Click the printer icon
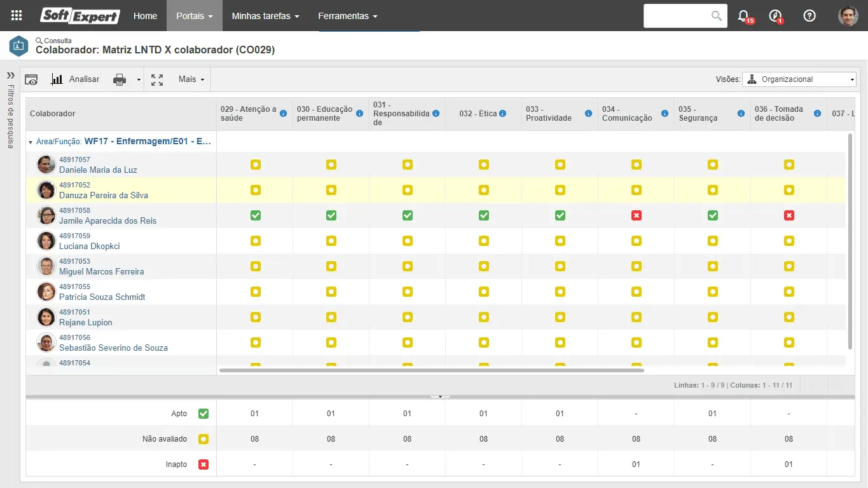Screen dimensions: 868x488 (x=120, y=79)
